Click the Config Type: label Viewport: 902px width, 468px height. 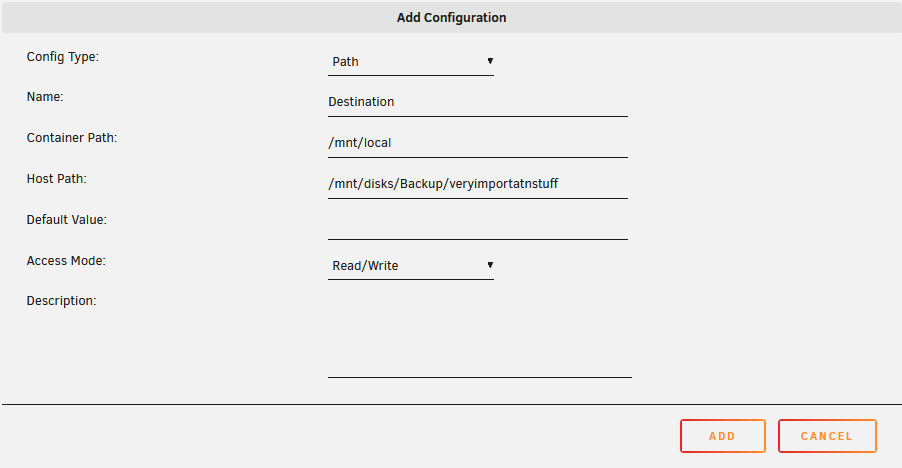point(63,57)
